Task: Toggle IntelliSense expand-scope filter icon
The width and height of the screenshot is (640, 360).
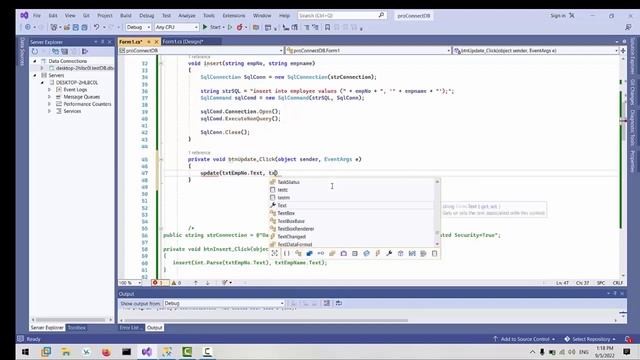Action: tap(275, 253)
